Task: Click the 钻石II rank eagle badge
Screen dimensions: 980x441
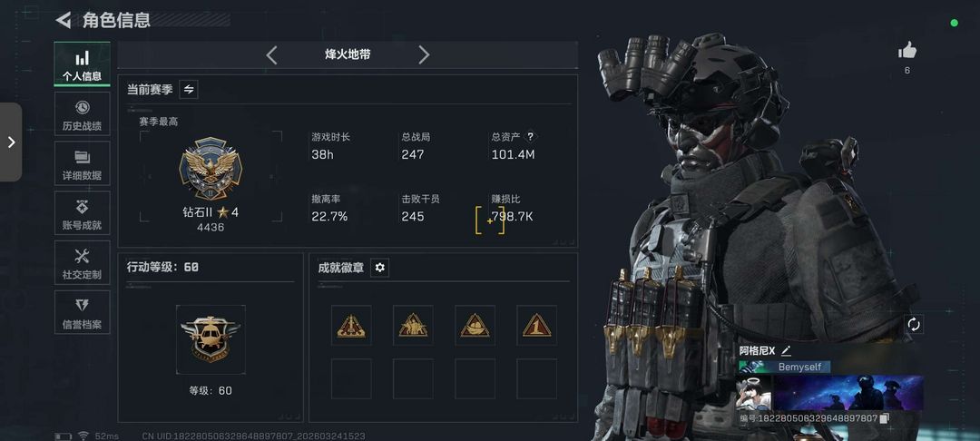Action: pyautogui.click(x=211, y=169)
